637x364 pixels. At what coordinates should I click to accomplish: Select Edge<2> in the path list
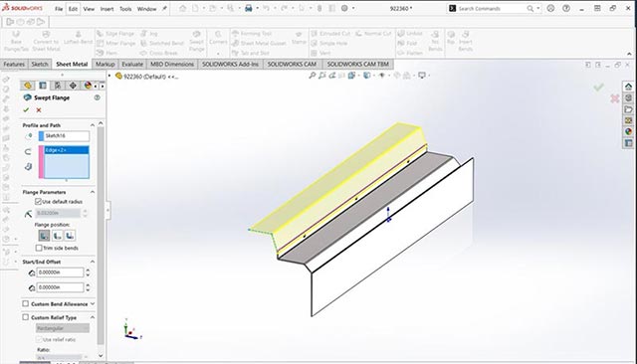tap(67, 150)
